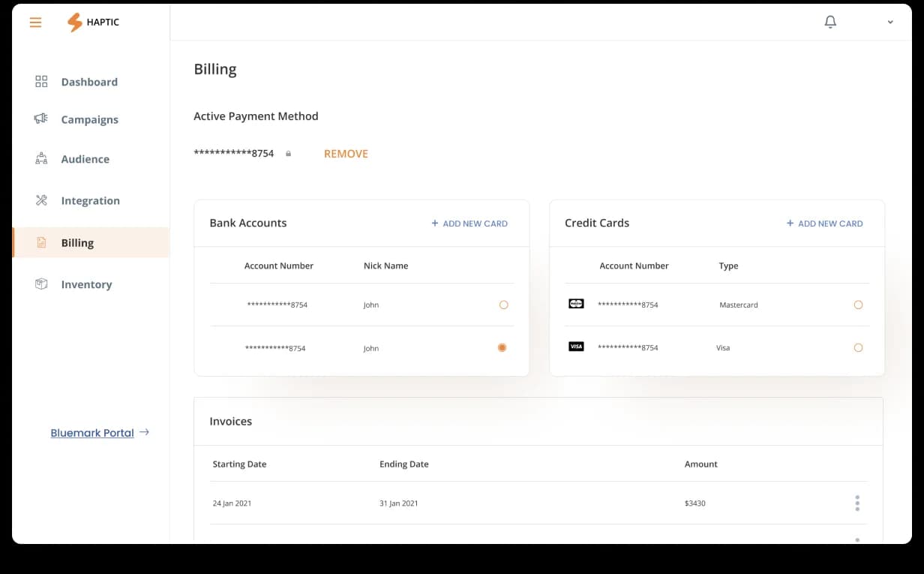Viewport: 924px width, 574px height.
Task: Open the Campaigns section
Action: click(x=90, y=119)
